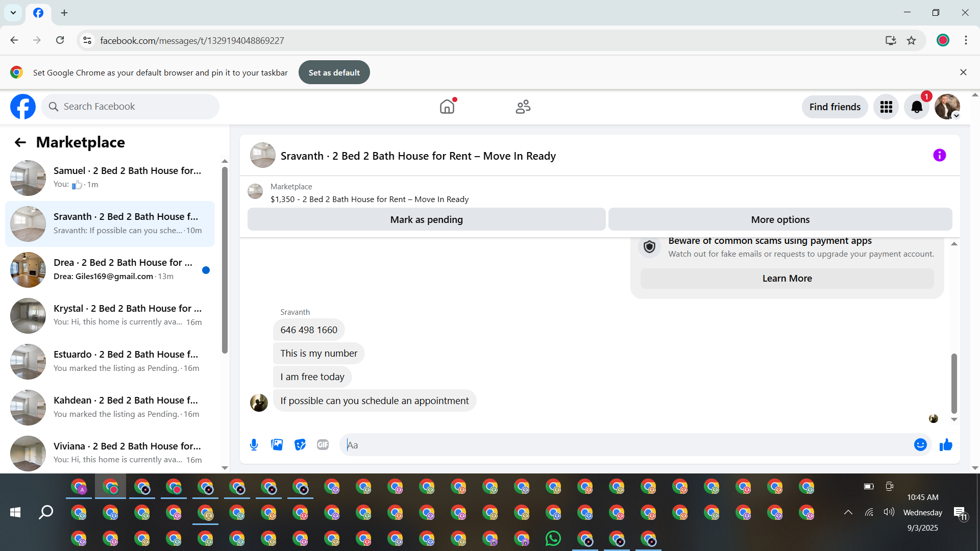Open Estuardo's conversation
980x551 pixels.
coord(110,362)
